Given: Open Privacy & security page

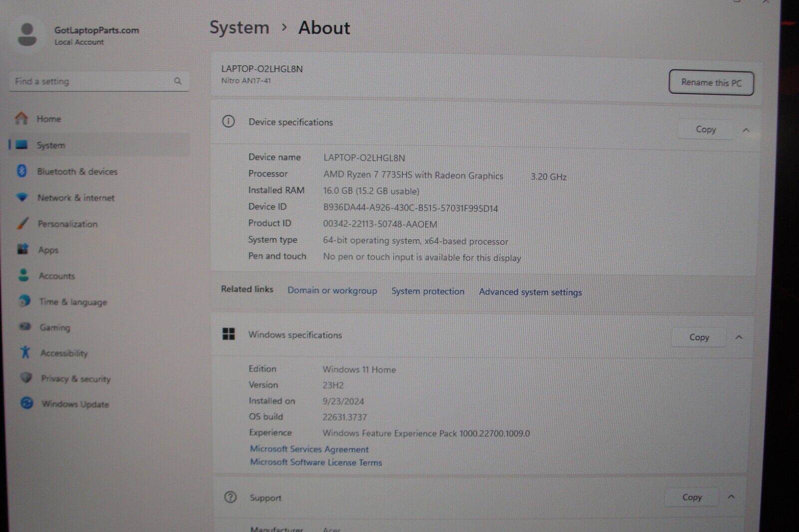Looking at the screenshot, I should (75, 378).
